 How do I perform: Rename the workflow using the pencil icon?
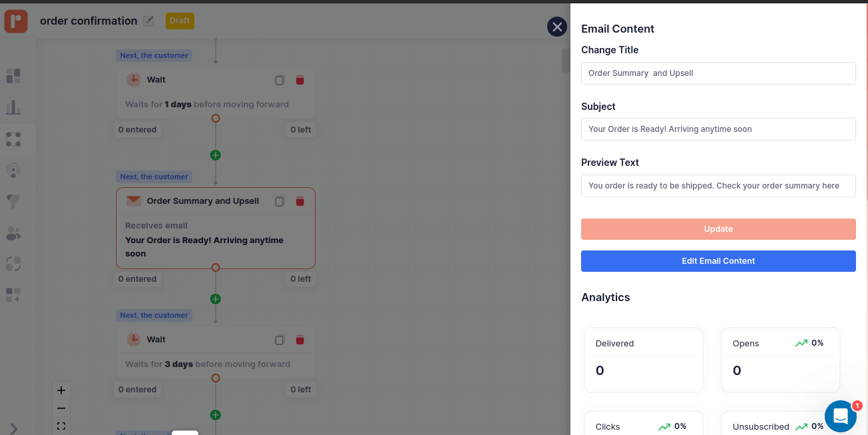[148, 21]
